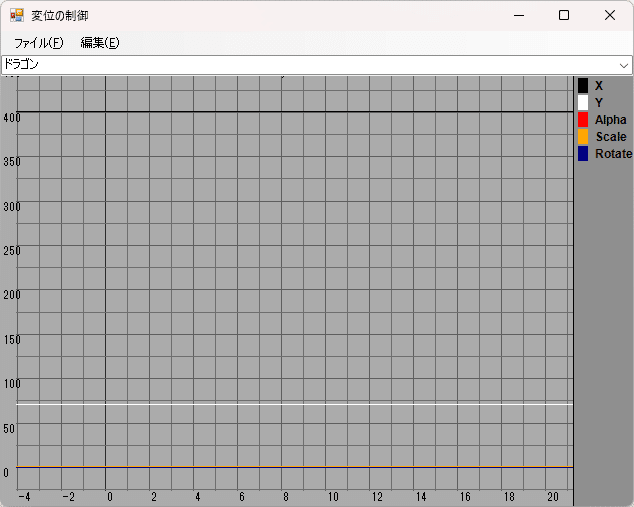Click the Alpha legend label
The width and height of the screenshot is (634, 507).
[x=611, y=120]
